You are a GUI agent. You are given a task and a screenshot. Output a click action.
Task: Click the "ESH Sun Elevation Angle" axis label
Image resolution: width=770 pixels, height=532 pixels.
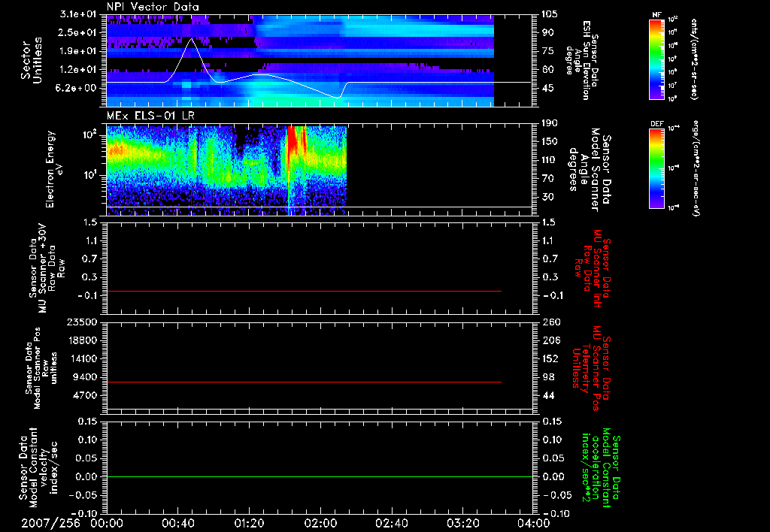coord(582,60)
